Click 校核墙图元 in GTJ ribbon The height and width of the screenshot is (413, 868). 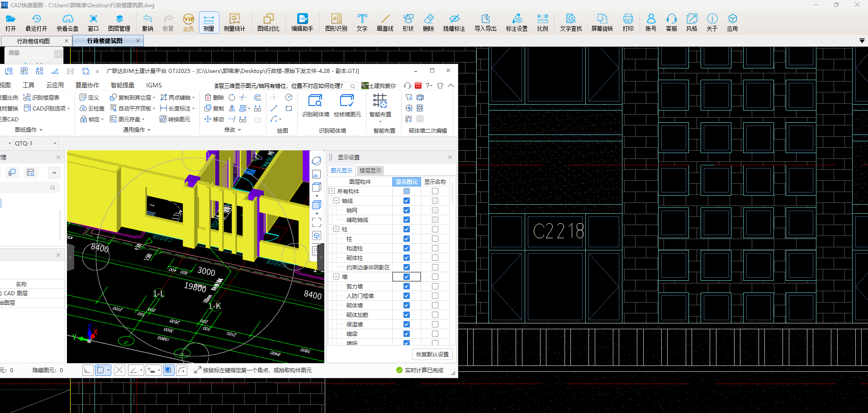347,106
